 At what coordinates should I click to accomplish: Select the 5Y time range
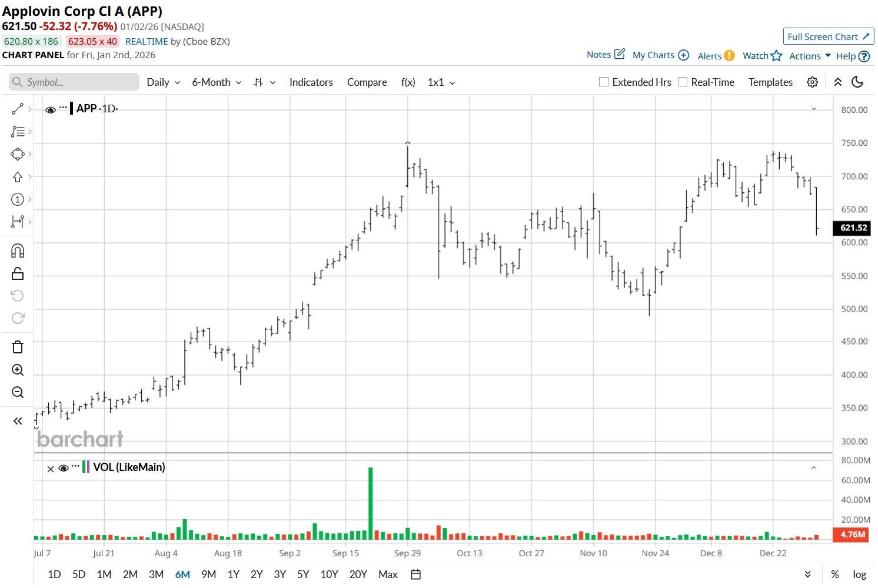[x=303, y=574]
